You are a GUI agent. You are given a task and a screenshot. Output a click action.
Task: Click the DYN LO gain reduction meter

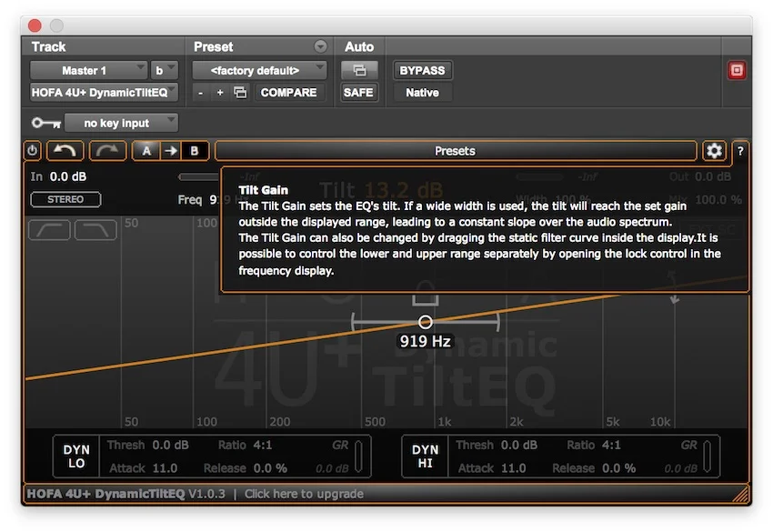(x=358, y=457)
